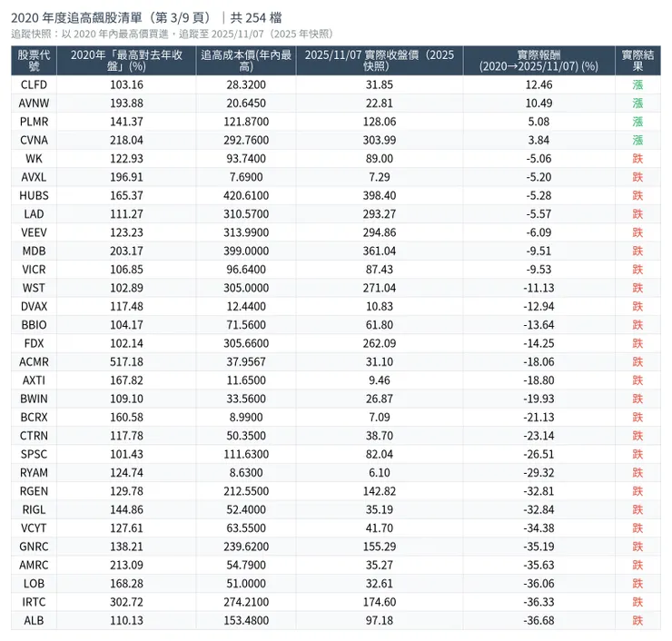The height and width of the screenshot is (641, 672).
Task: Click the -19.93 return value for BWIN
Action: click(x=539, y=399)
